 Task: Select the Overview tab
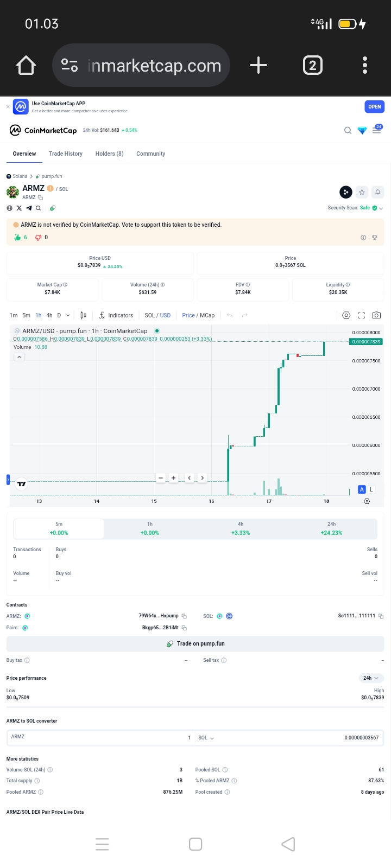[24, 154]
